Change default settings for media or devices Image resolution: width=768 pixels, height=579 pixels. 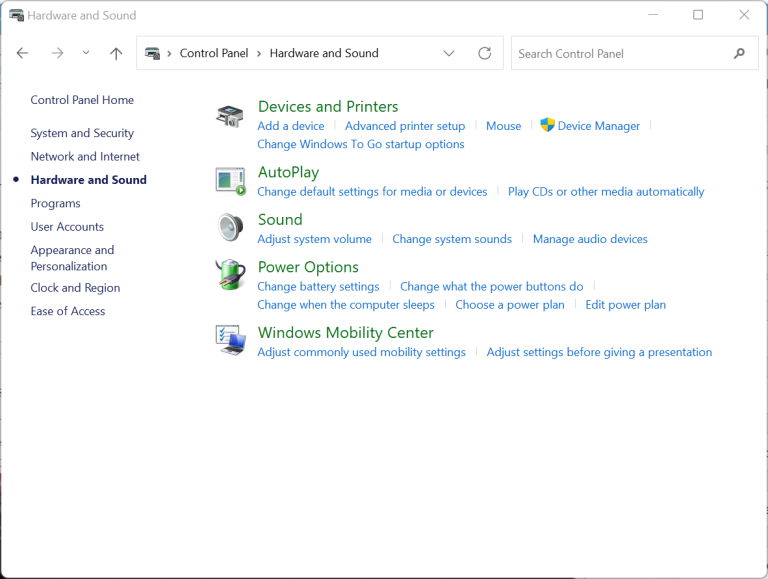pyautogui.click(x=372, y=192)
